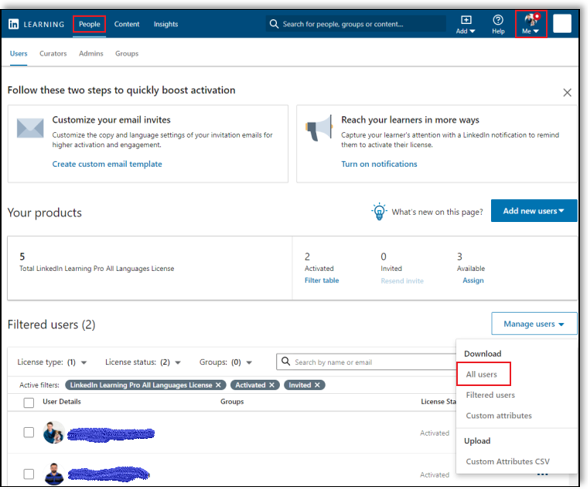Switch to the Curators sub-tab

point(53,54)
